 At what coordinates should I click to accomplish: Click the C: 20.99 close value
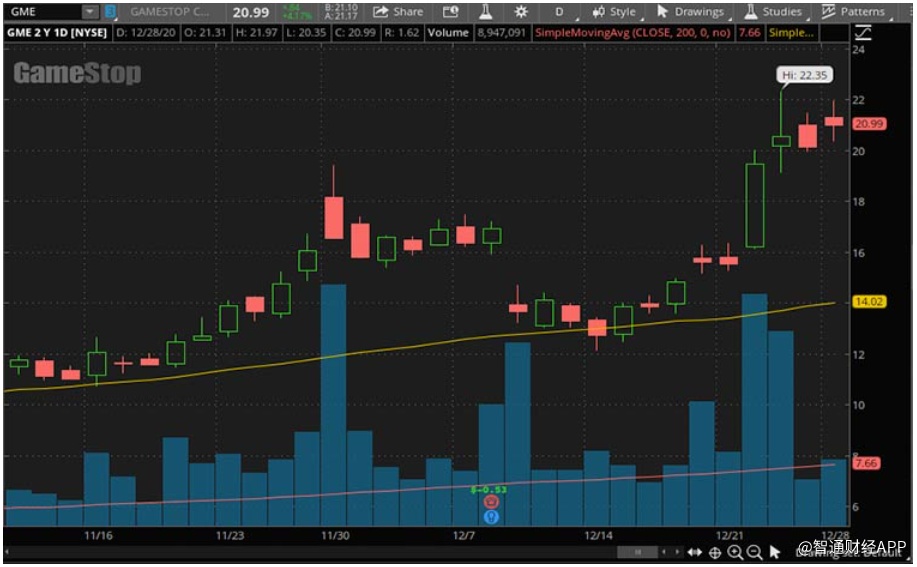tap(355, 33)
